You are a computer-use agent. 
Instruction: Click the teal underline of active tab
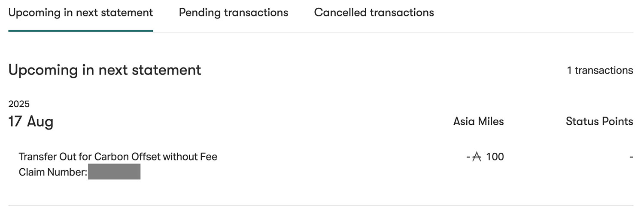tap(81, 31)
